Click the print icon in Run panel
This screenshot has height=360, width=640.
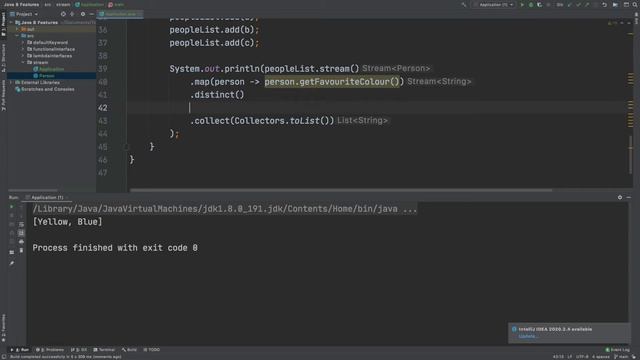[x=21, y=242]
